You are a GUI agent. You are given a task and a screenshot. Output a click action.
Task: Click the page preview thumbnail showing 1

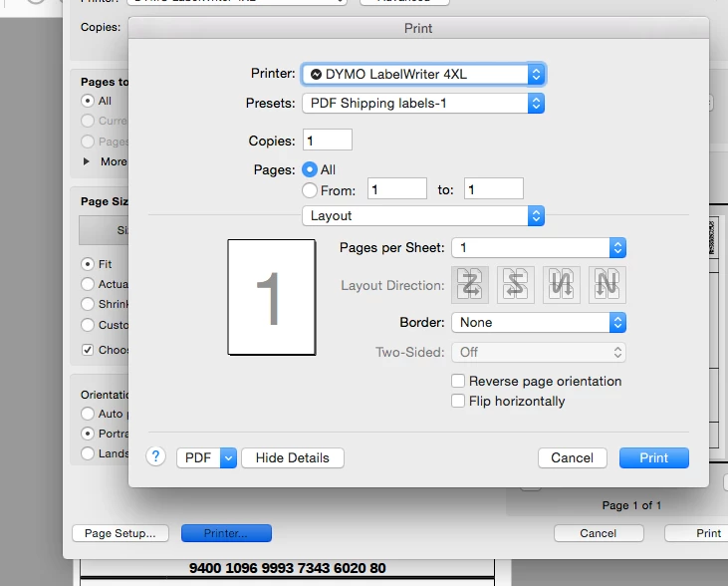(x=272, y=297)
